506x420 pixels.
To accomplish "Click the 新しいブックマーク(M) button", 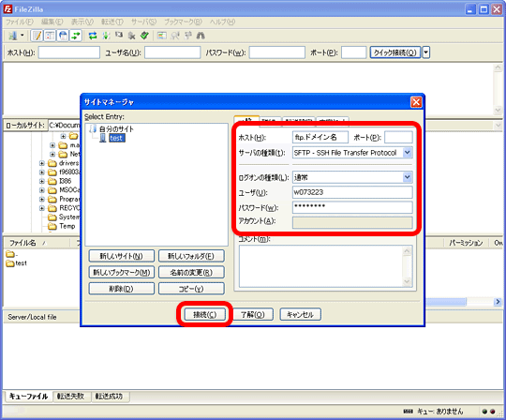I will (x=121, y=272).
